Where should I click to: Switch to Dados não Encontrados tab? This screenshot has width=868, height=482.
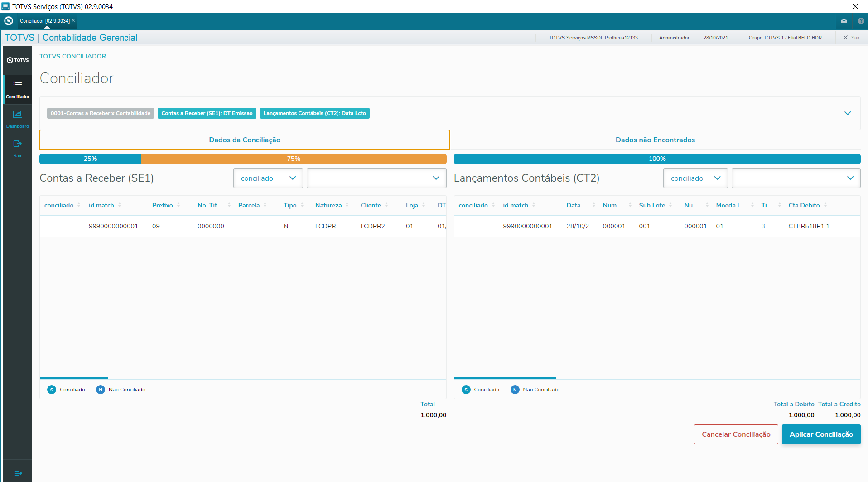[x=655, y=140]
